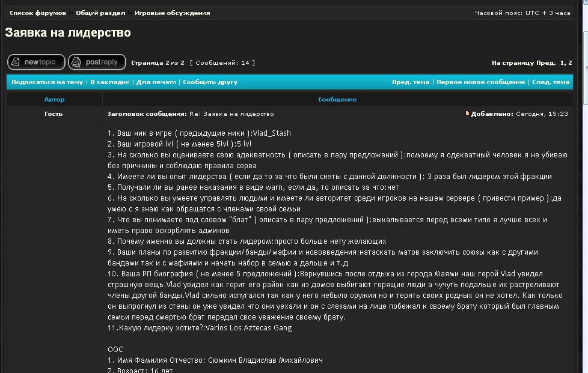Click Сообщить другу link
Screen dimensions: 588x373
pos(210,82)
